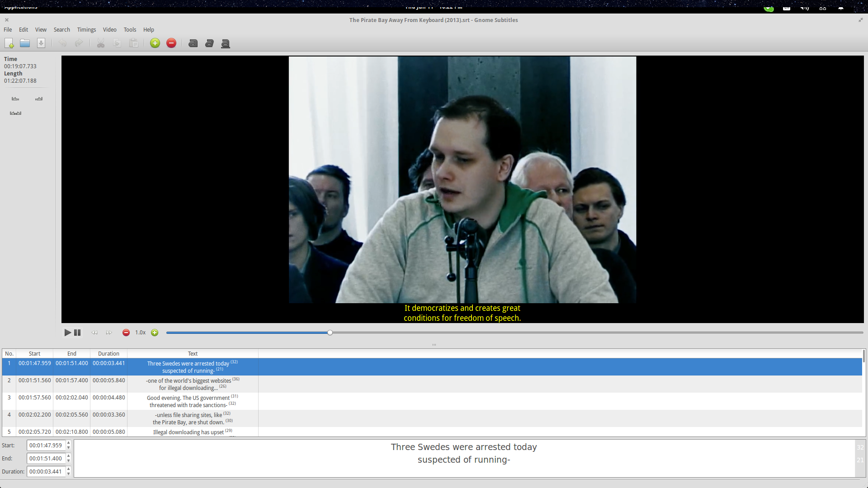Open the File menu
The width and height of the screenshot is (868, 488).
pos(8,30)
